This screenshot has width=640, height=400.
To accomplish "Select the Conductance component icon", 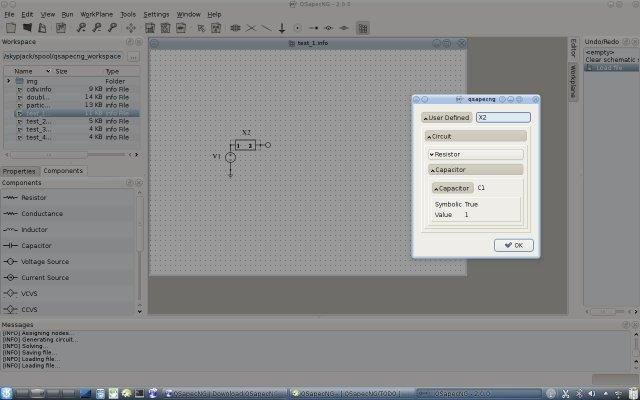I will pyautogui.click(x=11, y=214).
